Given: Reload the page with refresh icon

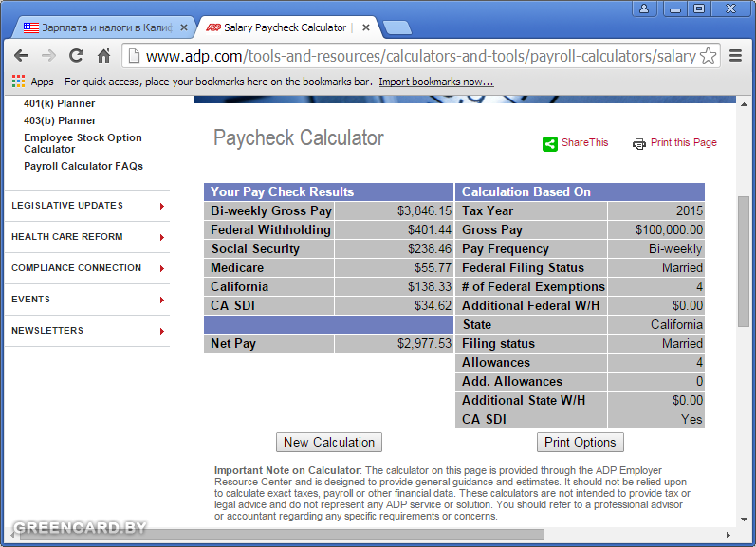Looking at the screenshot, I should coord(76,56).
